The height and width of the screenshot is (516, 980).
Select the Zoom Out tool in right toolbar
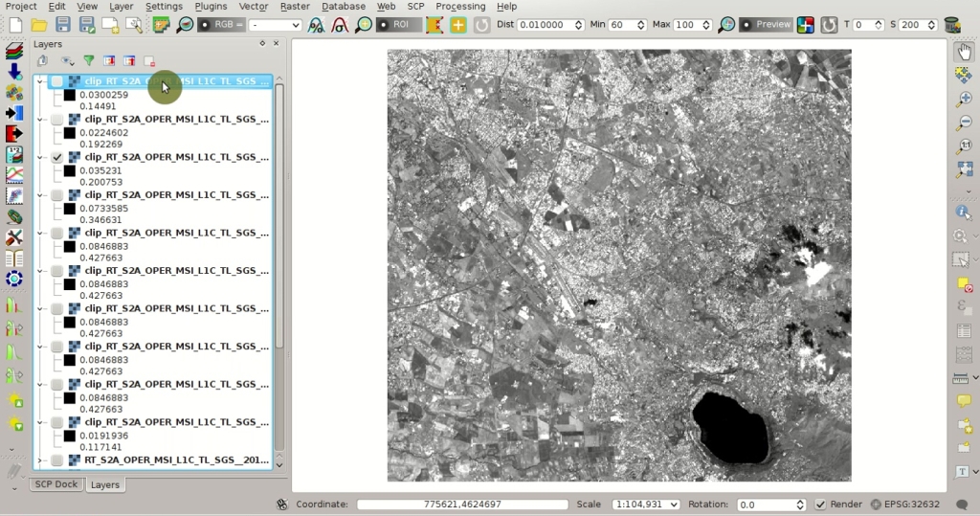pos(965,122)
